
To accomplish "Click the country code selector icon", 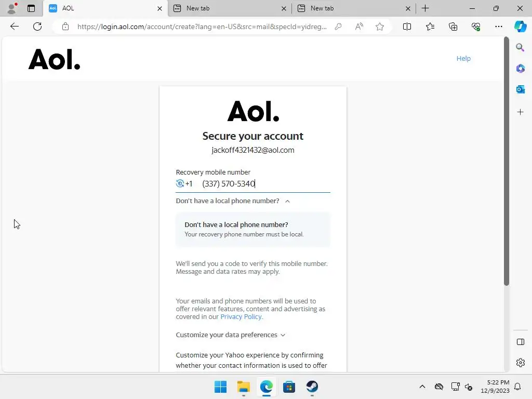I will [x=180, y=183].
